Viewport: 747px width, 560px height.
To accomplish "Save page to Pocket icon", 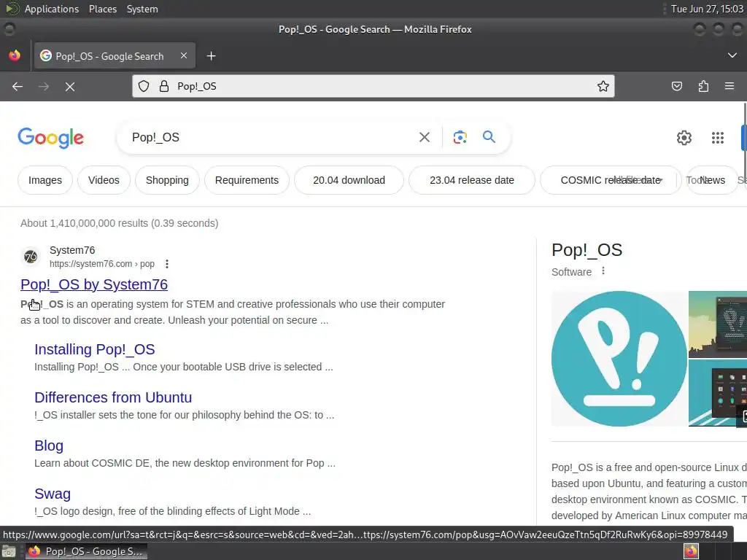I will [x=676, y=86].
